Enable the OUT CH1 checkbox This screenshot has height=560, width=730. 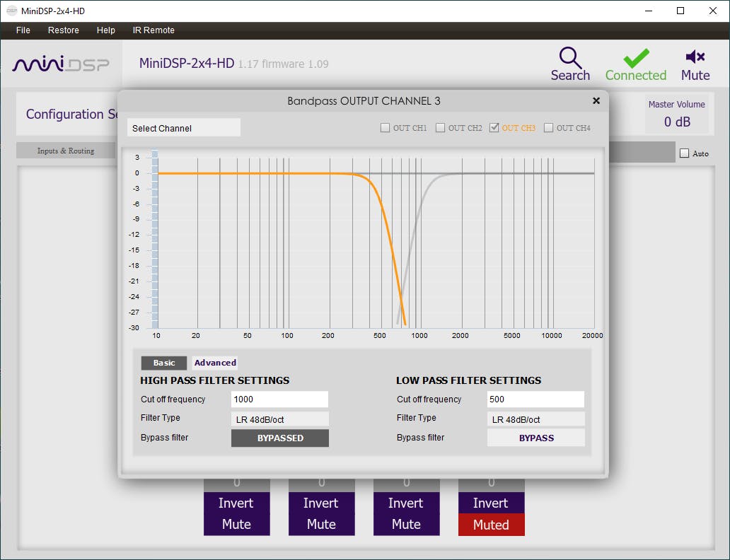click(x=386, y=128)
